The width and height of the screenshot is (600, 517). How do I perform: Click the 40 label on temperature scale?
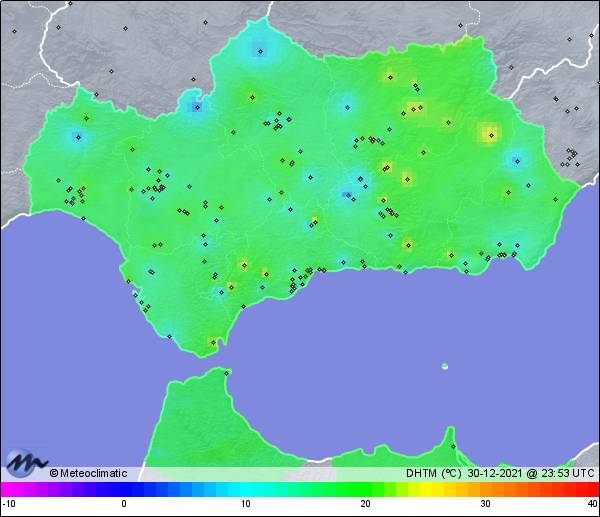click(x=593, y=504)
